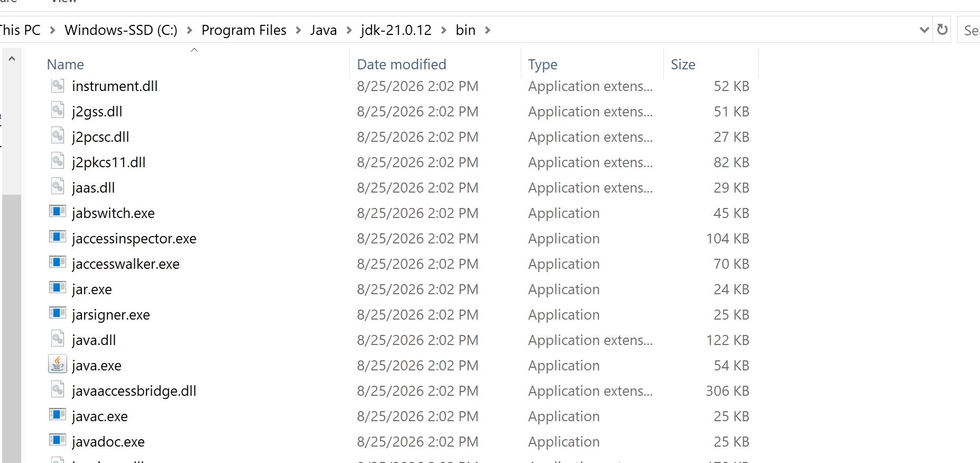Sort files by the Name column
980x463 pixels.
click(66, 65)
